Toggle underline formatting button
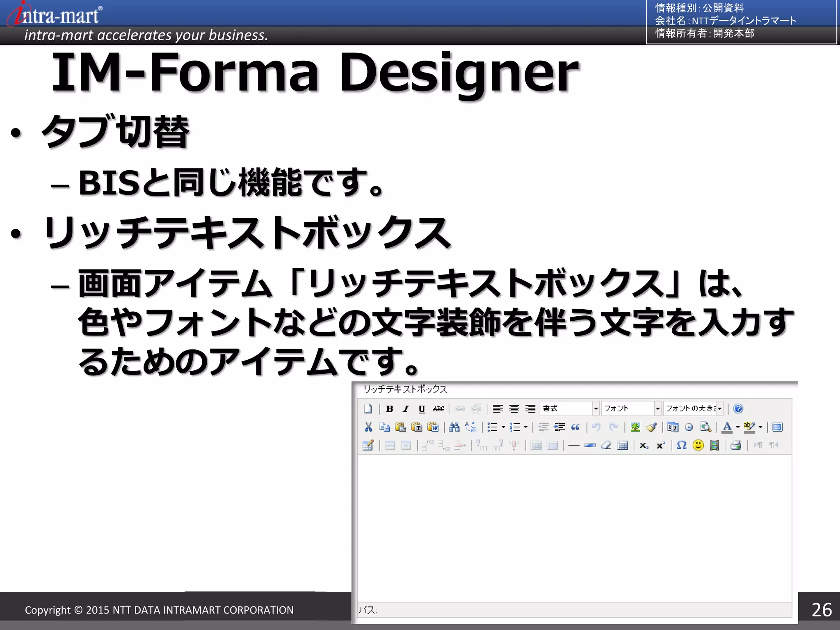Image resolution: width=840 pixels, height=630 pixels. pyautogui.click(x=422, y=409)
